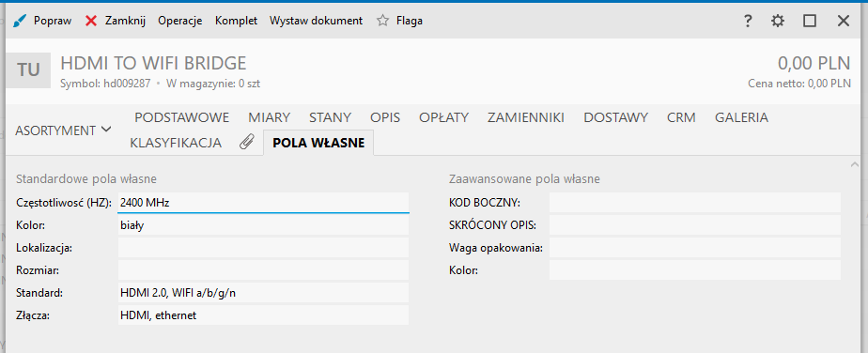Click the HDMI TO WIFI BRIDGE title
868x353 pixels.
(153, 63)
